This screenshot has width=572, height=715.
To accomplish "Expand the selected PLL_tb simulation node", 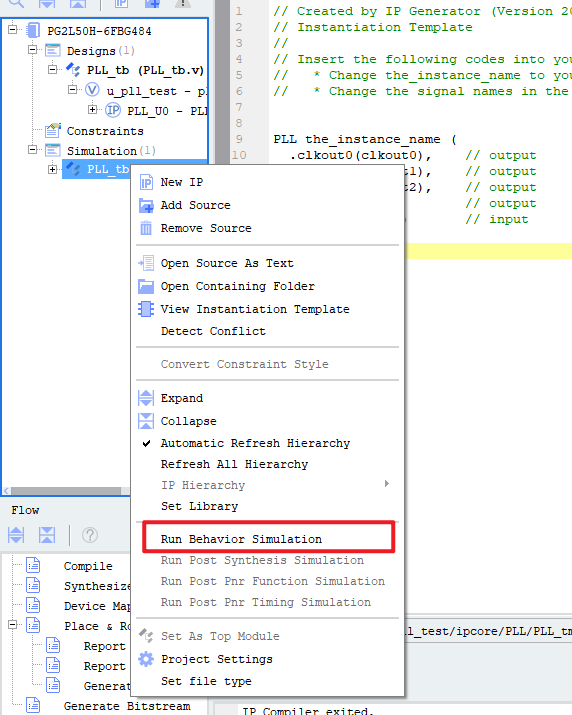I will click(53, 170).
